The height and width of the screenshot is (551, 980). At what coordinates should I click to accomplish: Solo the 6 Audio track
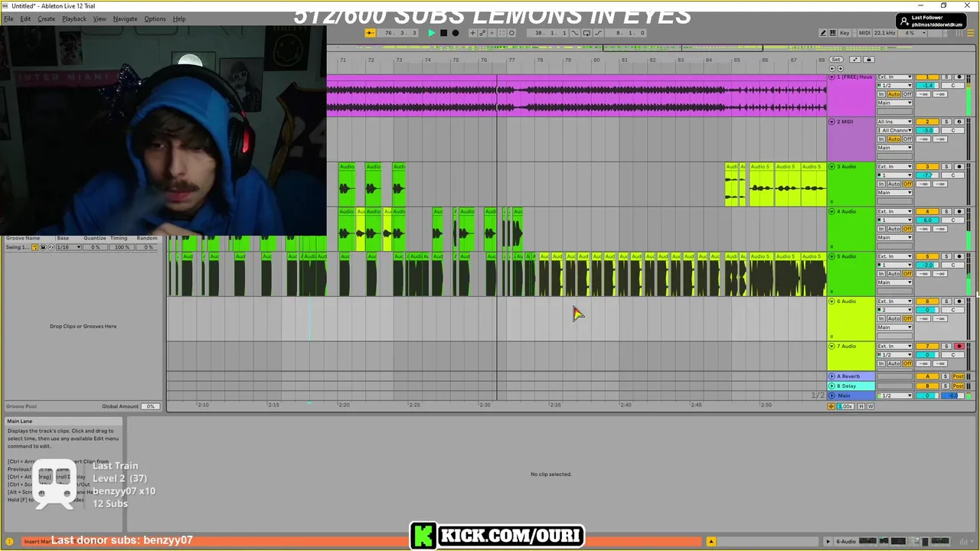pyautogui.click(x=946, y=302)
